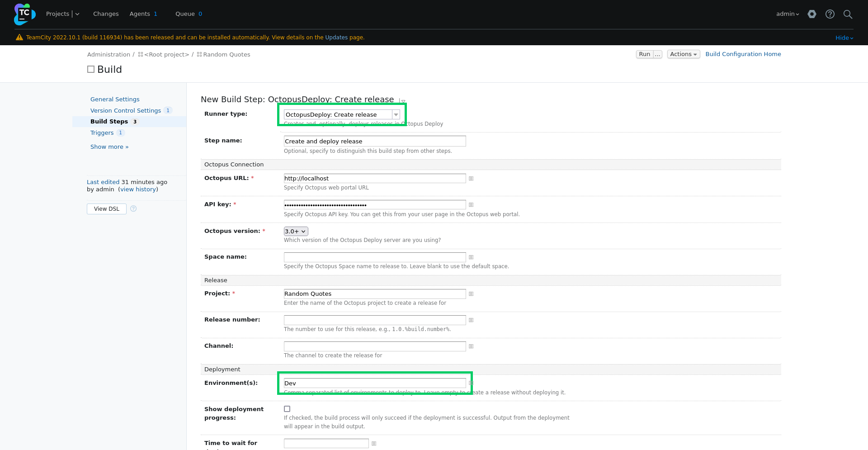Click into the Environment(s) field
This screenshot has width=868, height=450.
(x=375, y=383)
